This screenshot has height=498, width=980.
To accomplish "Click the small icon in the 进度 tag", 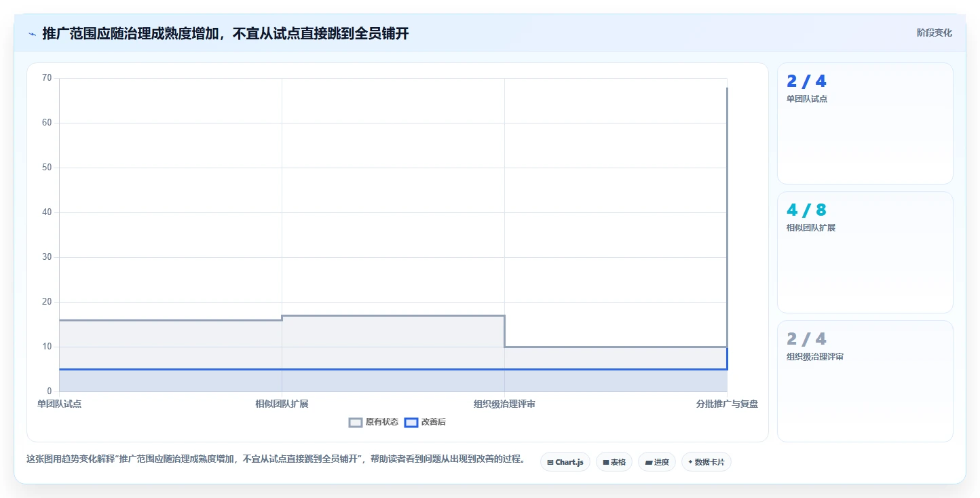I will (x=649, y=462).
